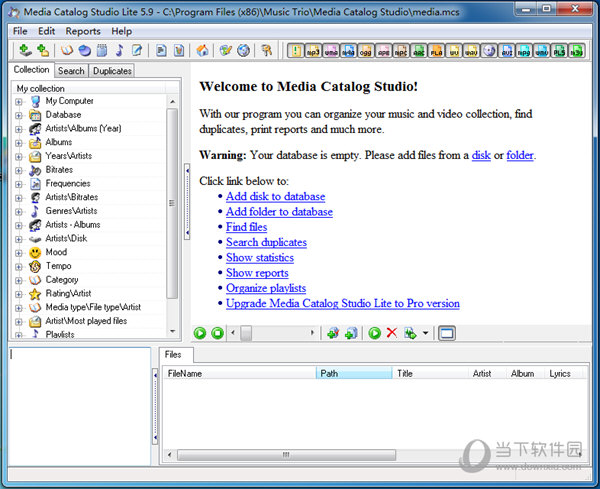Switch to the Search tab
600x489 pixels.
tap(71, 71)
